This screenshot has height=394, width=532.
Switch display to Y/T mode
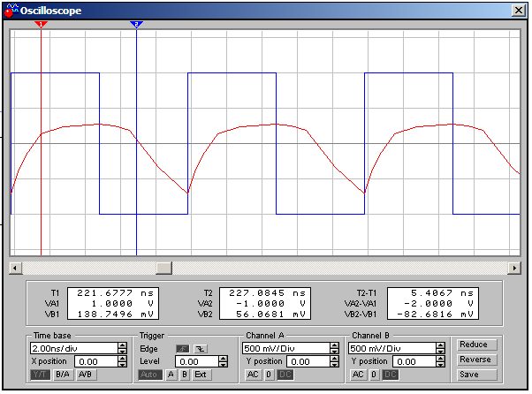(41, 375)
